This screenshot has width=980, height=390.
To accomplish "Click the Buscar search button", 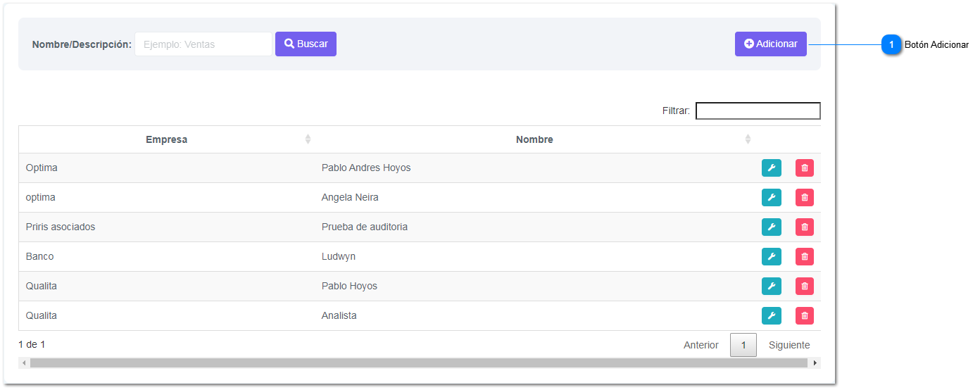I will (306, 44).
